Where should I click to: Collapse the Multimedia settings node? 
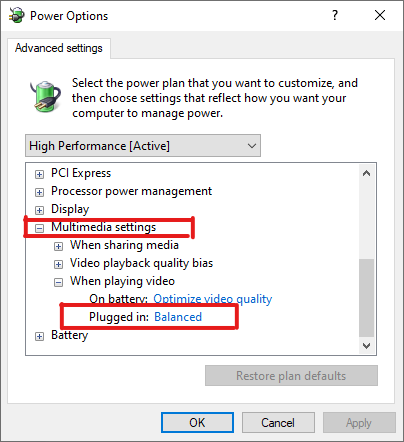point(39,228)
